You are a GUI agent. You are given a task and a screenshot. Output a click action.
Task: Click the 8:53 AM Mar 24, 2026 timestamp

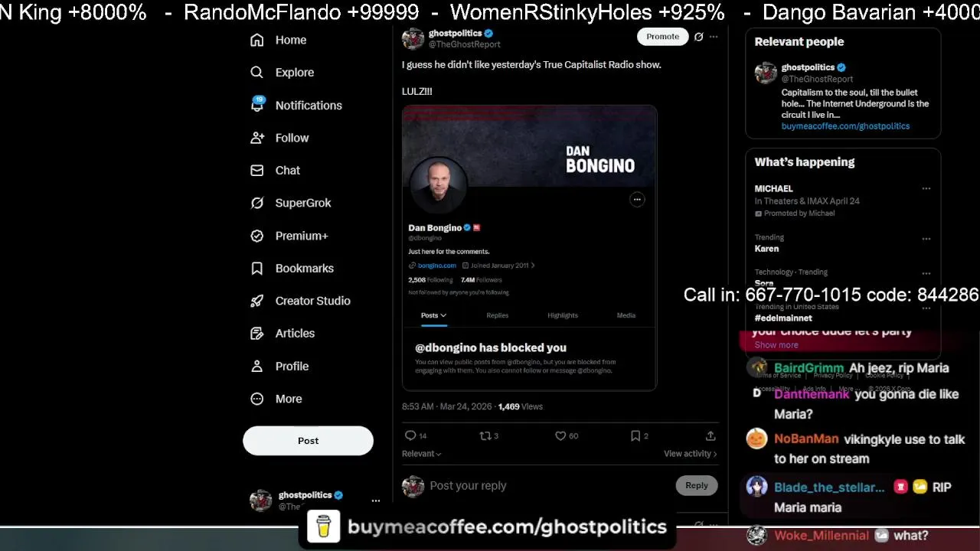(447, 406)
